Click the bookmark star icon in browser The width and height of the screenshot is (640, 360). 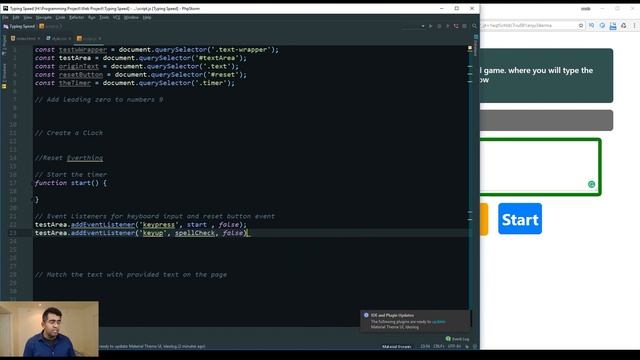coord(581,25)
